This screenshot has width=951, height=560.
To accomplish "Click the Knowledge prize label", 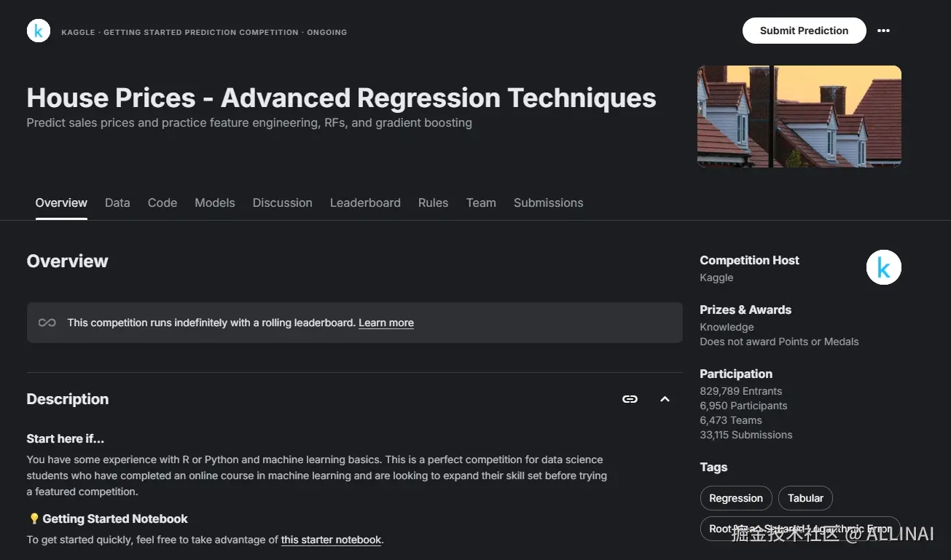I will (727, 327).
